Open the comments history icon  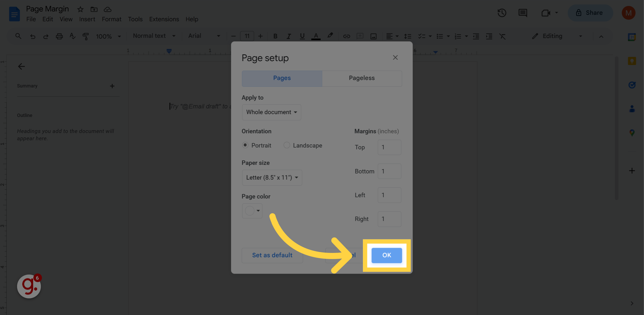click(x=523, y=13)
